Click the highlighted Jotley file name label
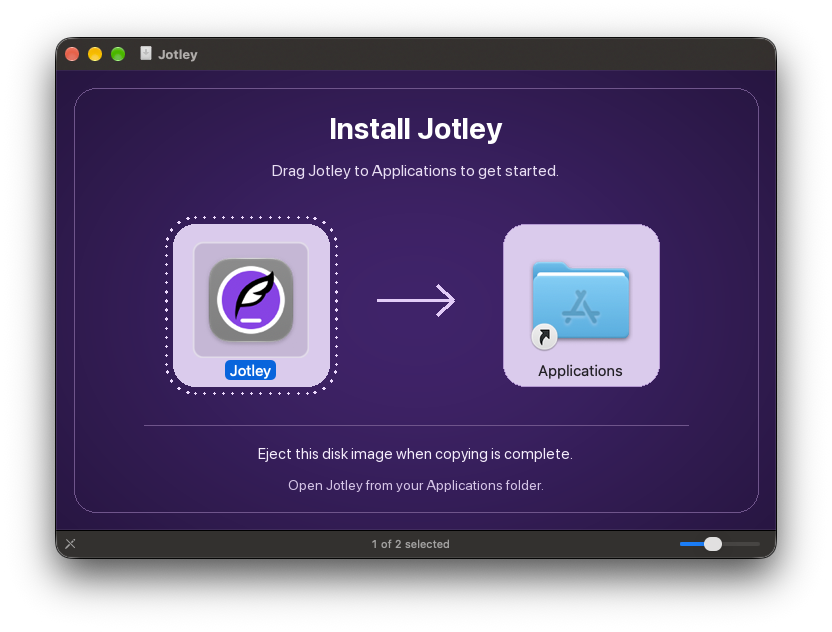Screen dimensions: 832x632 click(250, 370)
